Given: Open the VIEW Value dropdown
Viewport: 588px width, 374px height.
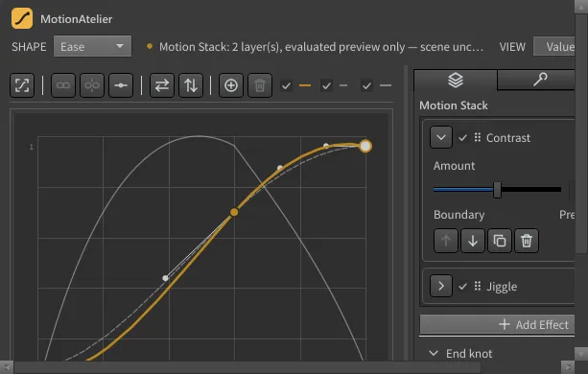Looking at the screenshot, I should [553, 46].
